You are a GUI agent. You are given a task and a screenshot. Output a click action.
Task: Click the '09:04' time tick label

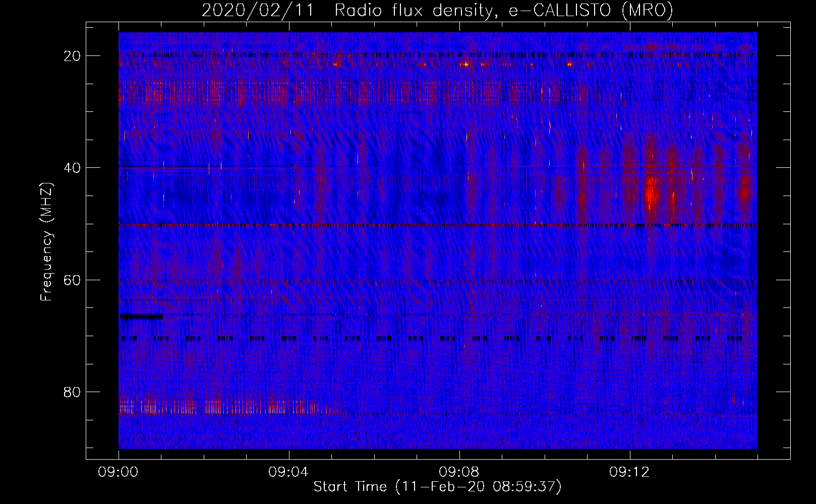[289, 472]
